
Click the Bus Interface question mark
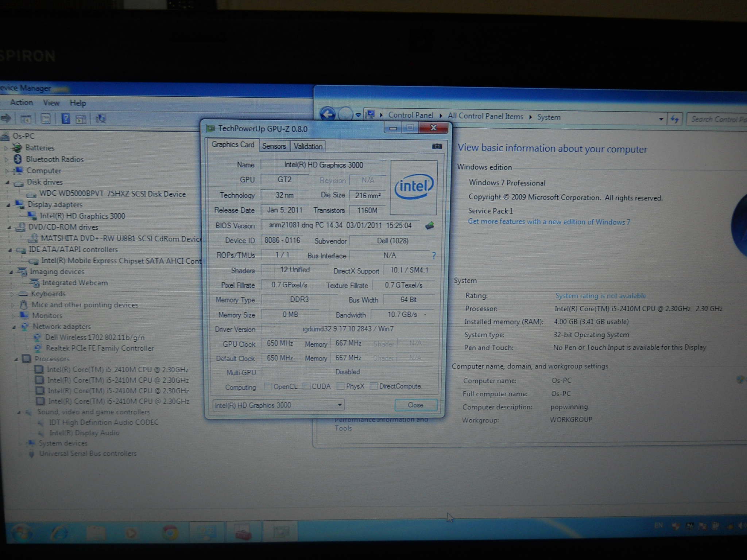[x=434, y=256]
